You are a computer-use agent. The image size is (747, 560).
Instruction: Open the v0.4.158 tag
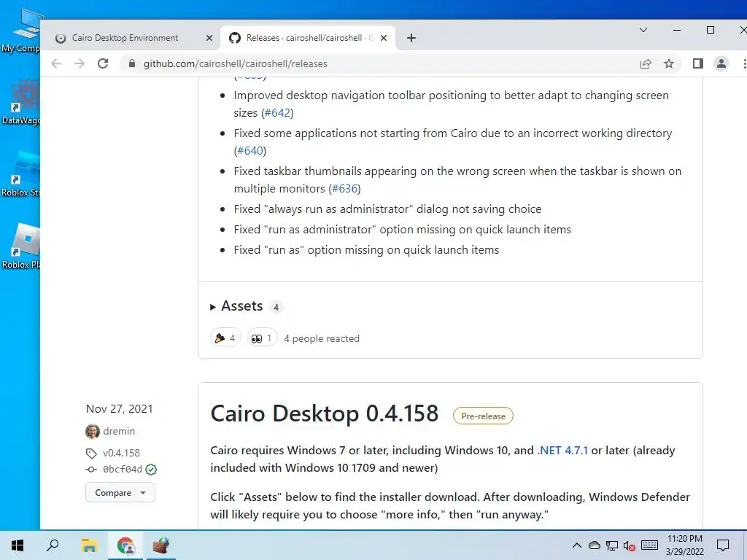click(x=122, y=453)
